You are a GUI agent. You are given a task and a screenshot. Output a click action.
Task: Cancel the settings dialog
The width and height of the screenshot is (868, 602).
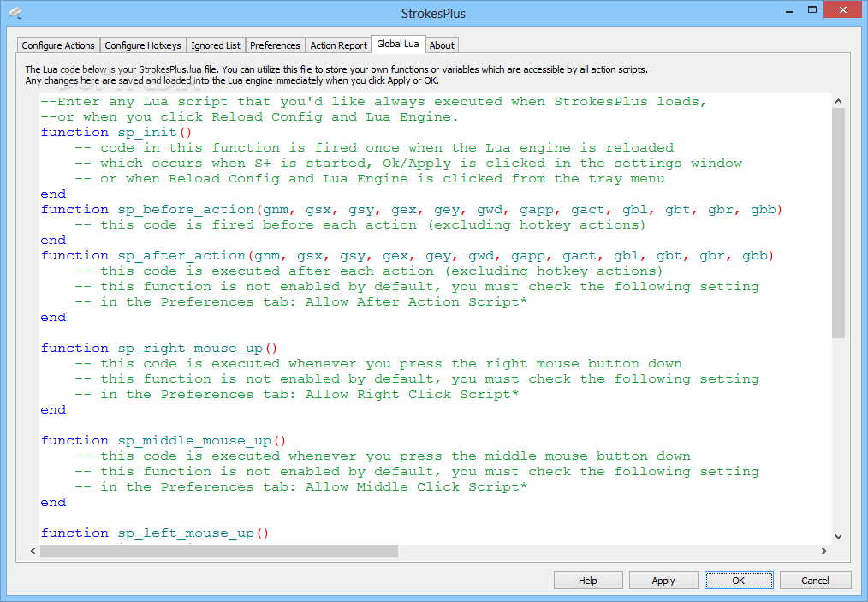(x=815, y=581)
